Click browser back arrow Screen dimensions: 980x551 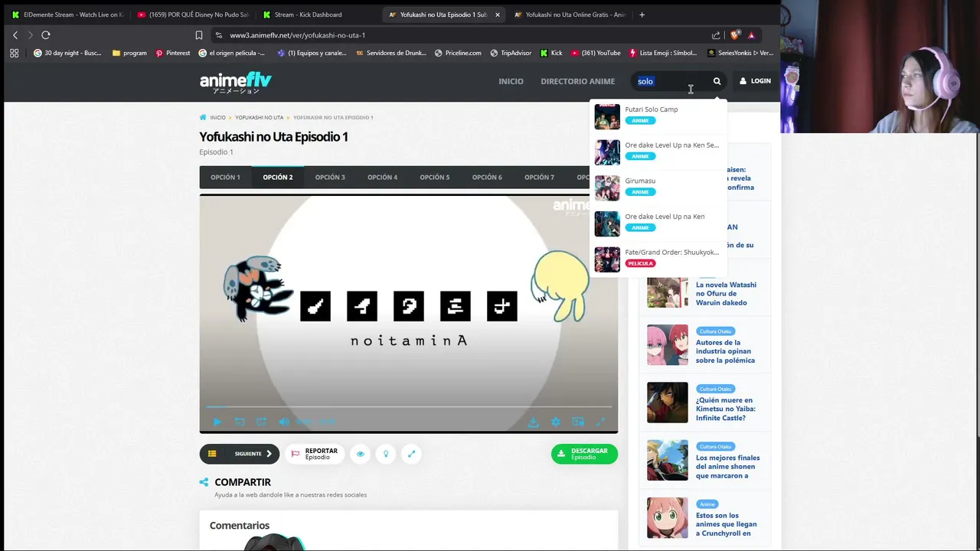pos(15,35)
